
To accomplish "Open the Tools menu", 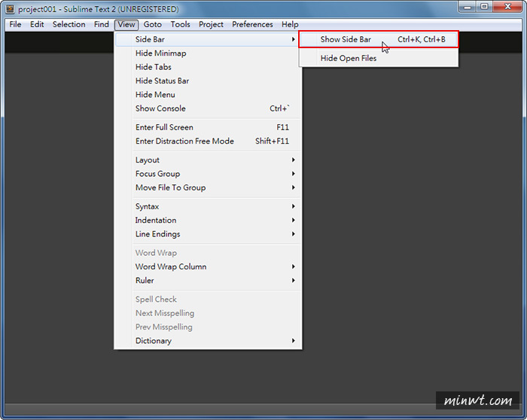I will click(x=180, y=25).
